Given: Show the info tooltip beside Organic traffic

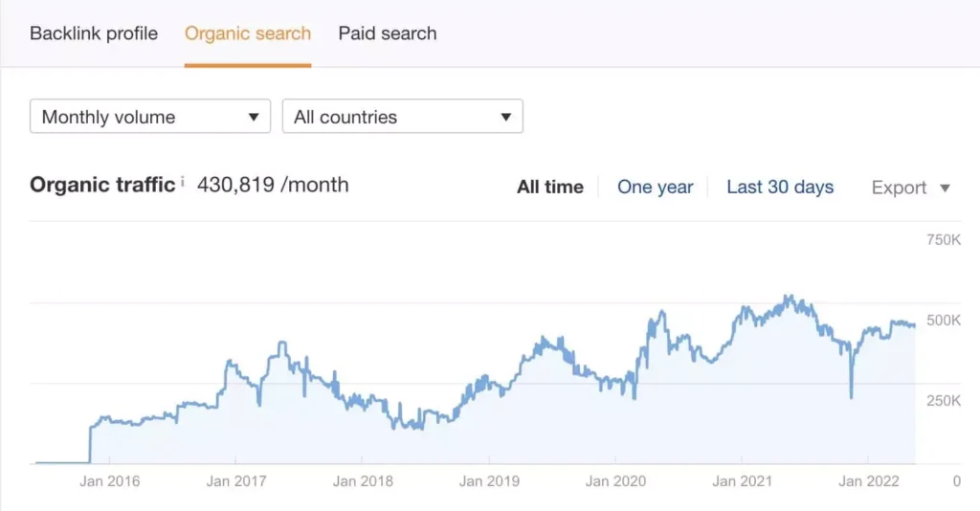Looking at the screenshot, I should pyautogui.click(x=183, y=181).
